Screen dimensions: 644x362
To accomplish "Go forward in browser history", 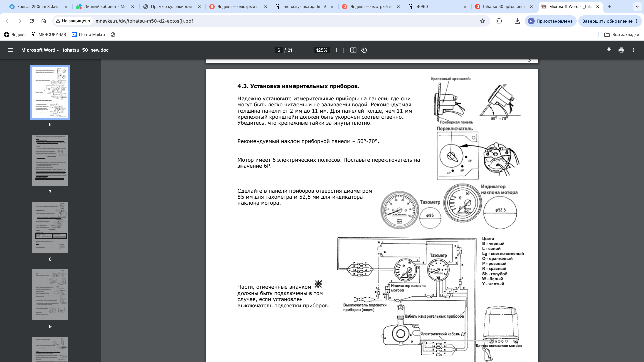I will (19, 21).
